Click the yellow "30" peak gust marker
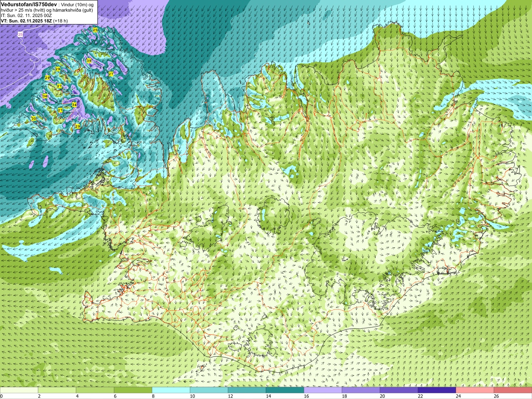 point(34,118)
